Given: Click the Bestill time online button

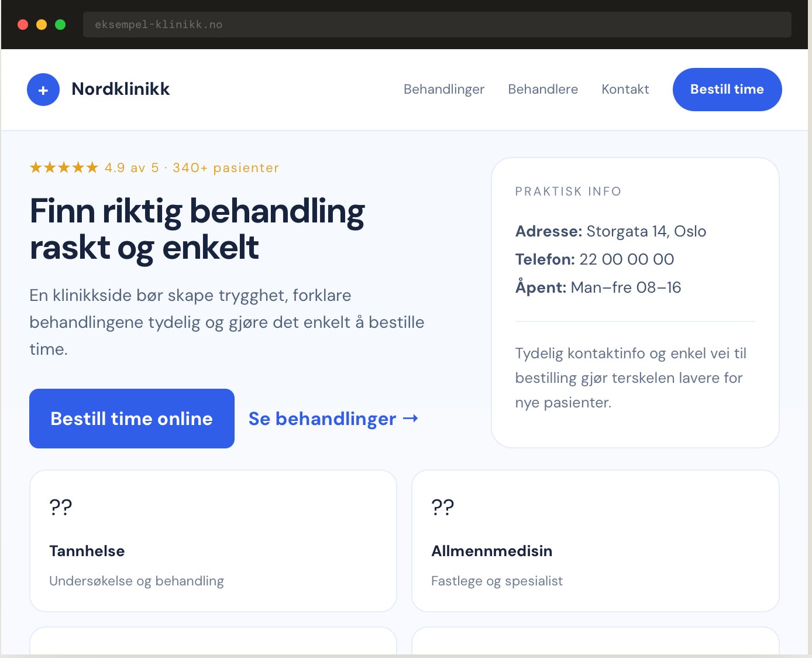Looking at the screenshot, I should click(132, 419).
